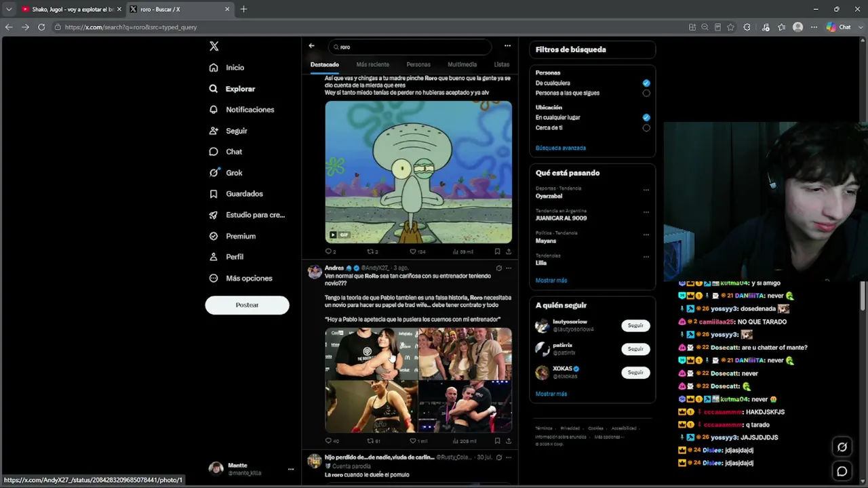The width and height of the screenshot is (868, 488).
Task: Open top-right photo in Andres post
Action: (x=465, y=354)
